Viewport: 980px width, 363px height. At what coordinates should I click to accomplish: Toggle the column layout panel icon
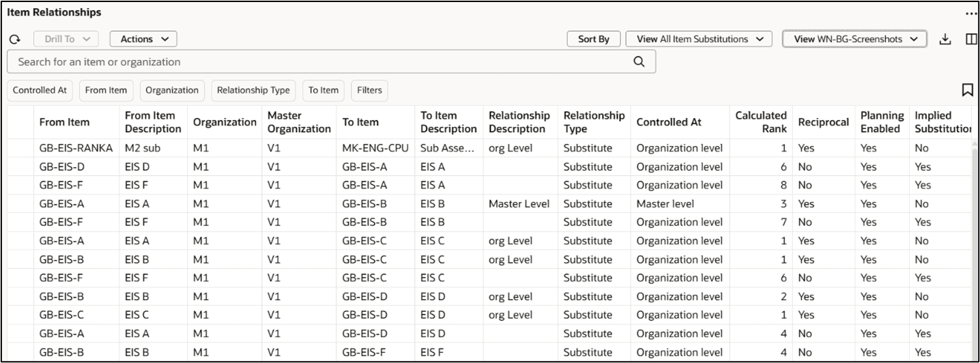click(x=971, y=39)
